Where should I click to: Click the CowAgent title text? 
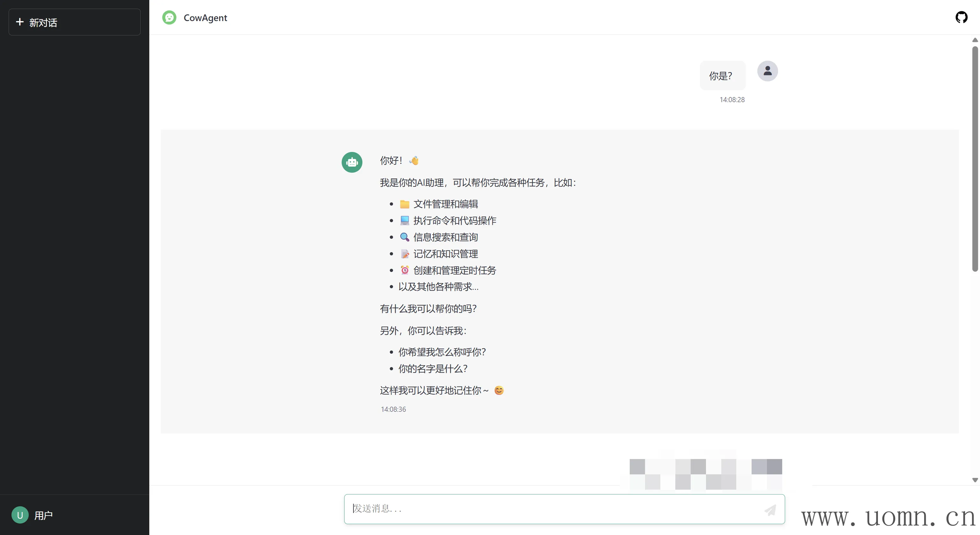click(205, 18)
